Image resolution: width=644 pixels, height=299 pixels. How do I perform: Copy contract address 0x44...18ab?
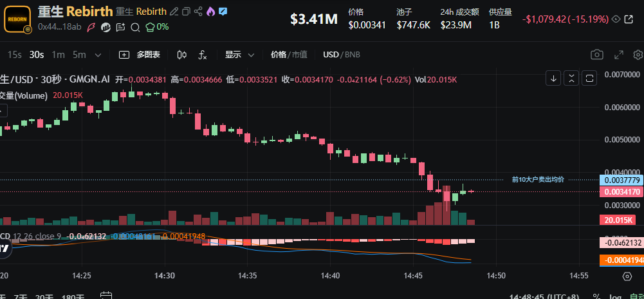60,27
